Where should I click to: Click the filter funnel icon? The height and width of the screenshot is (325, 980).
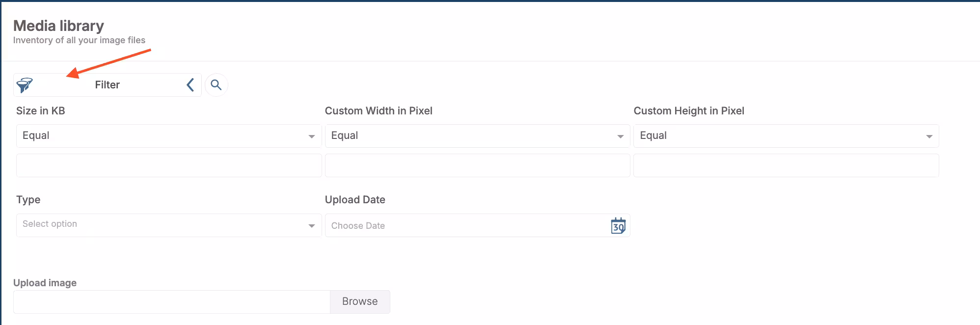coord(25,84)
